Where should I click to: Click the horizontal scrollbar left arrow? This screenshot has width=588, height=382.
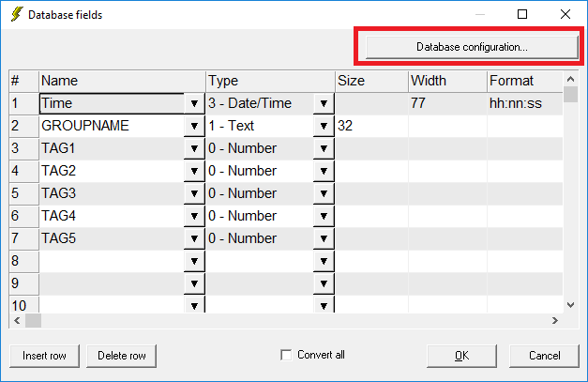click(17, 320)
